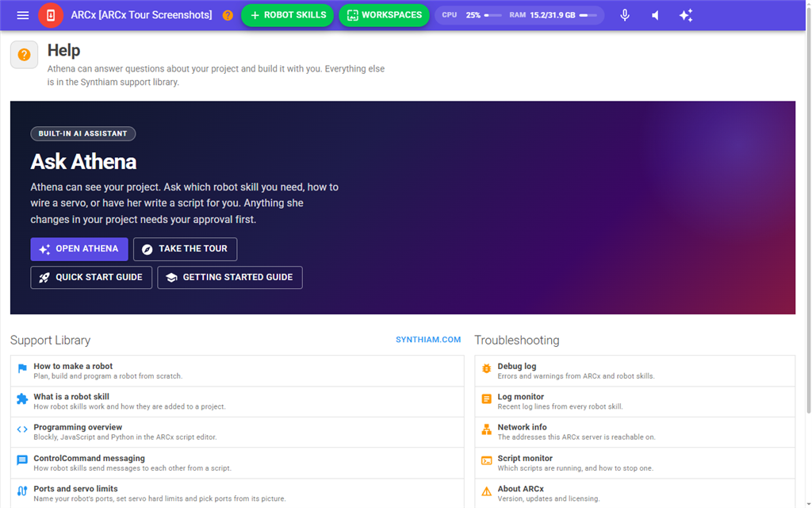
Task: Open 'ControlCommand messaging' article
Action: click(237, 463)
